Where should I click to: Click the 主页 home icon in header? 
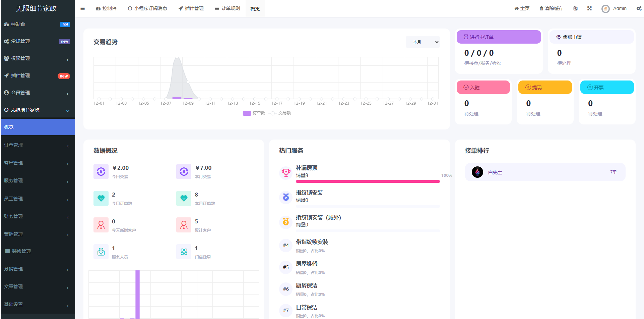521,8
